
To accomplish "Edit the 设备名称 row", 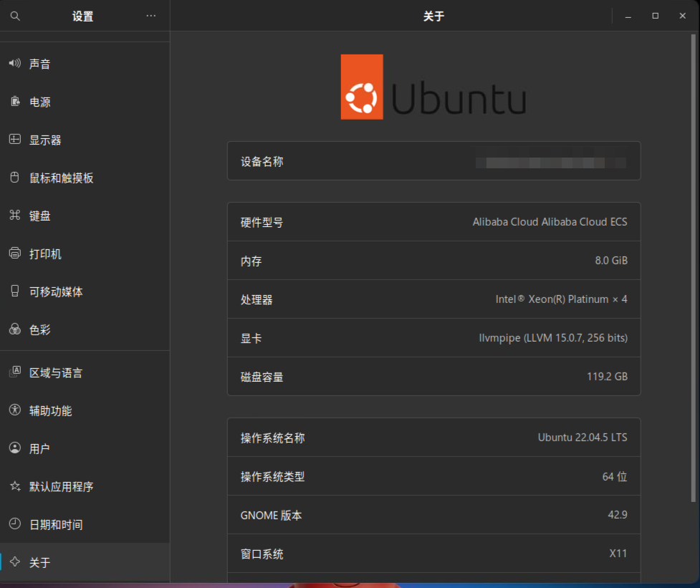I will point(434,161).
